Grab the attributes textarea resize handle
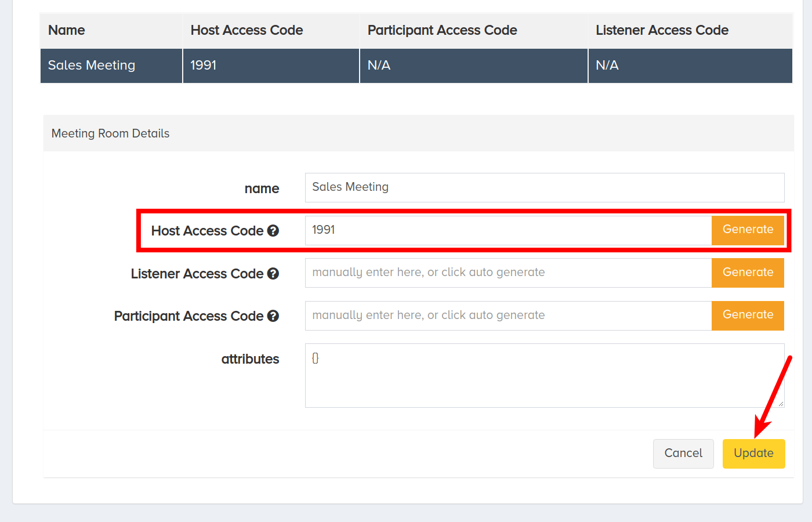Image resolution: width=812 pixels, height=522 pixels. [x=781, y=404]
